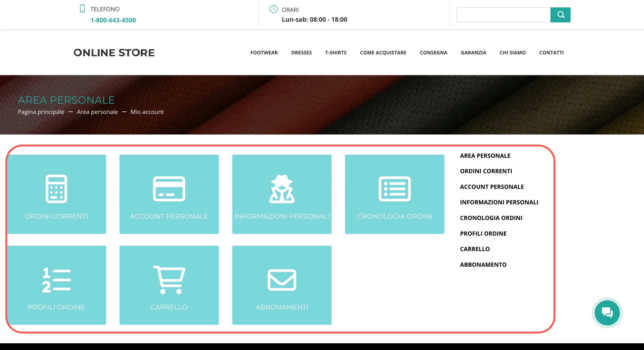The image size is (644, 350).
Task: Click the credit card Account Personale icon
Action: pos(169,189)
